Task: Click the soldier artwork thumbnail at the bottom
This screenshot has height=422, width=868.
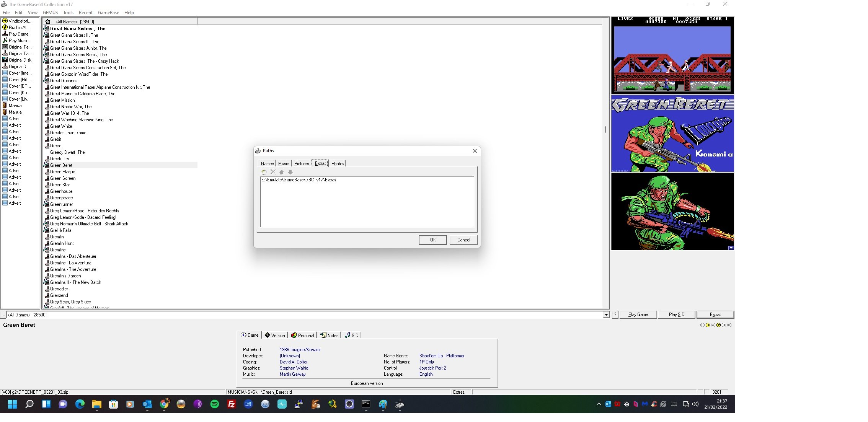Action: pos(672,212)
